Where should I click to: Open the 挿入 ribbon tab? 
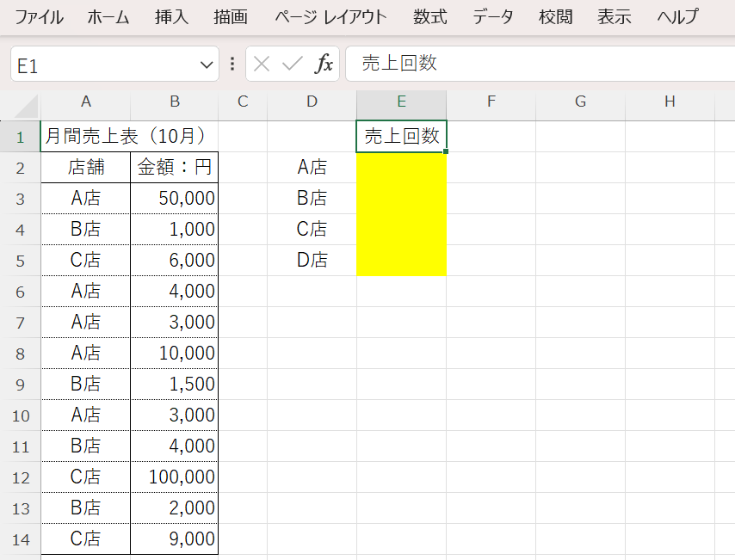pyautogui.click(x=172, y=17)
